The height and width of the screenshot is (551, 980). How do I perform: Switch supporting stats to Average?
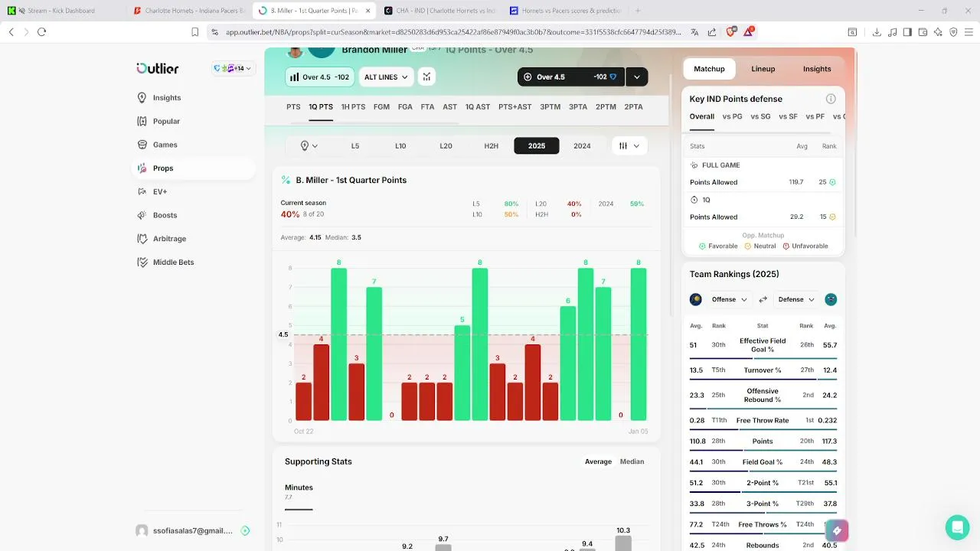(x=599, y=461)
